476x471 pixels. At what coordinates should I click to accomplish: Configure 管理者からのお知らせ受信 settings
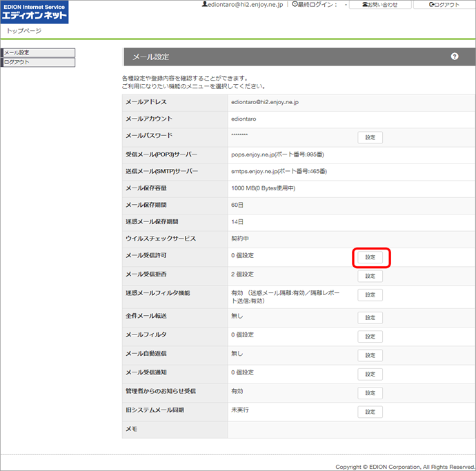(x=370, y=393)
